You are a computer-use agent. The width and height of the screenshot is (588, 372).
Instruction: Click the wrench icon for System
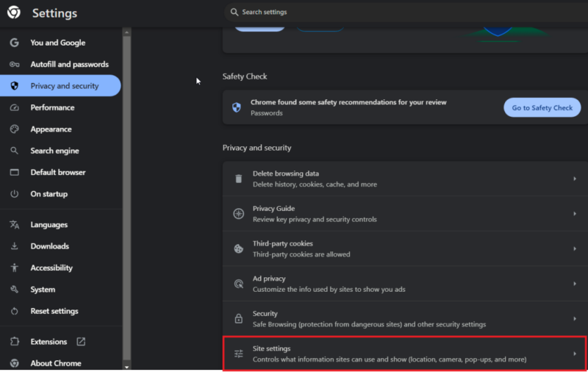click(x=14, y=290)
